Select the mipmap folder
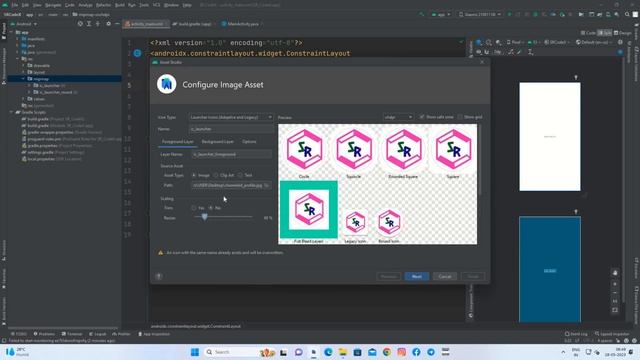Image resolution: width=640 pixels, height=360 pixels. tap(41, 79)
